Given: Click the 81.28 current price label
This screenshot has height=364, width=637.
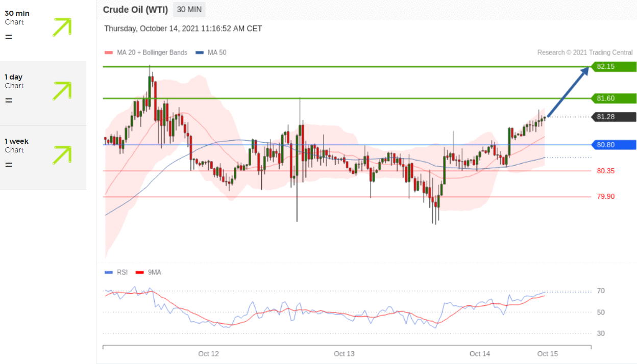Looking at the screenshot, I should (x=614, y=117).
